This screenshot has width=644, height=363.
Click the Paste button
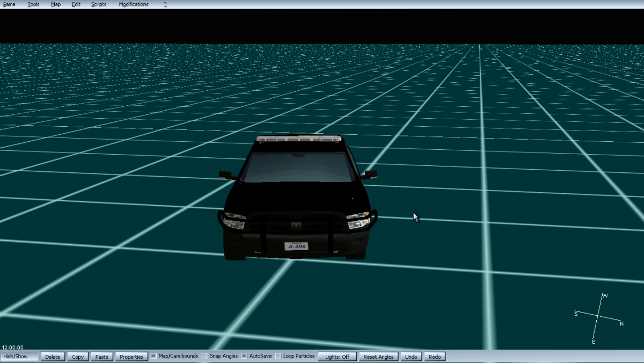point(102,357)
